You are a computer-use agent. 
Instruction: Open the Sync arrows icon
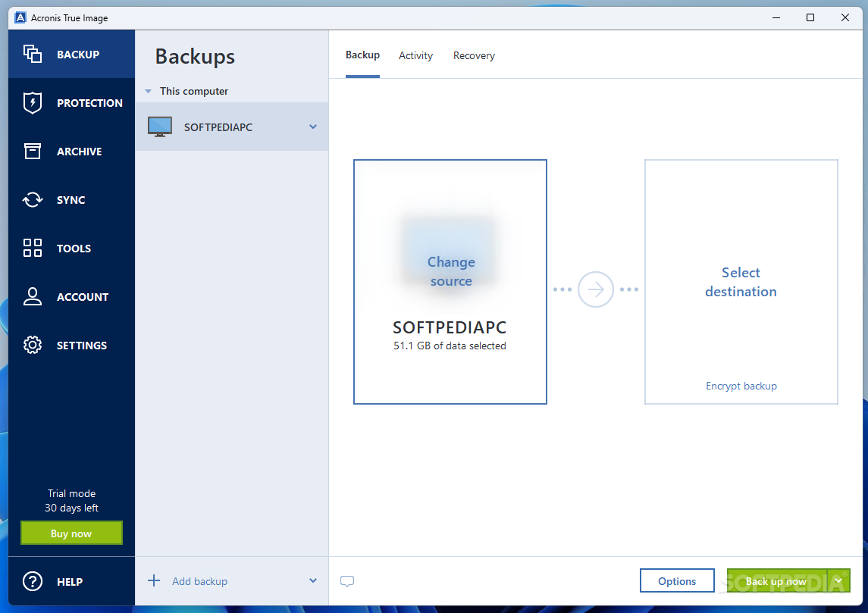tap(33, 200)
